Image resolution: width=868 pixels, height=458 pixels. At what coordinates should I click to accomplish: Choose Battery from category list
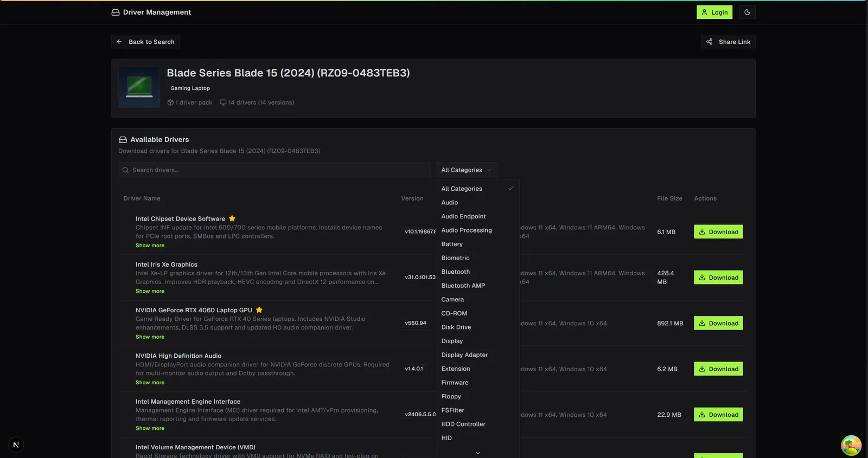coord(477,244)
